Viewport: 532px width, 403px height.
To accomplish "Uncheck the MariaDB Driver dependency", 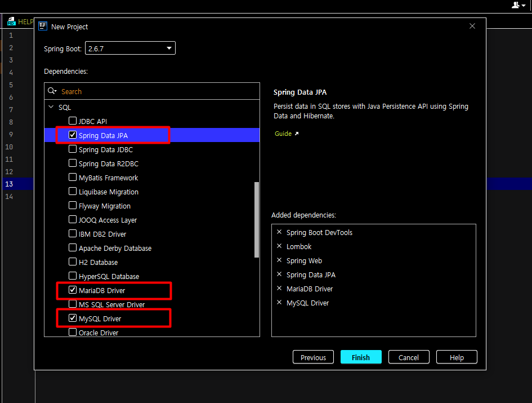I will point(72,290).
